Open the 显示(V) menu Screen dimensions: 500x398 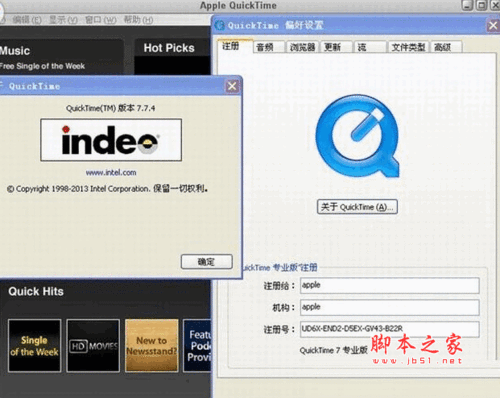[x=63, y=20]
